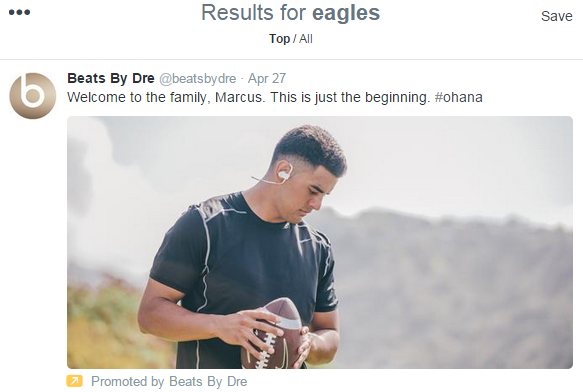Click the Welcome to the family tweet text

pos(275,97)
